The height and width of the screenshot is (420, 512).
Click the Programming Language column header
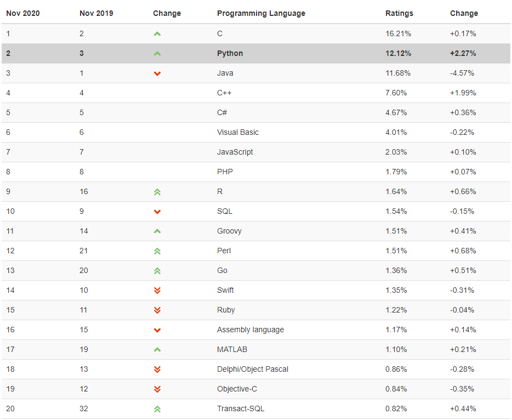coord(261,13)
